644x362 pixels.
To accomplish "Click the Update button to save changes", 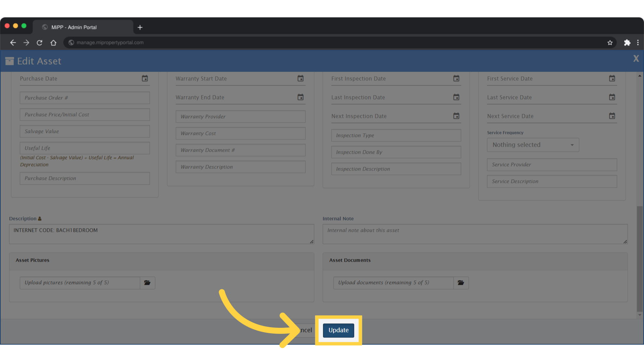I will (338, 330).
